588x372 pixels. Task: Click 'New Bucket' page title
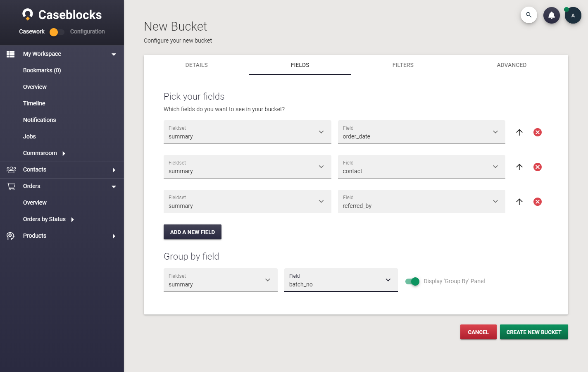[176, 26]
